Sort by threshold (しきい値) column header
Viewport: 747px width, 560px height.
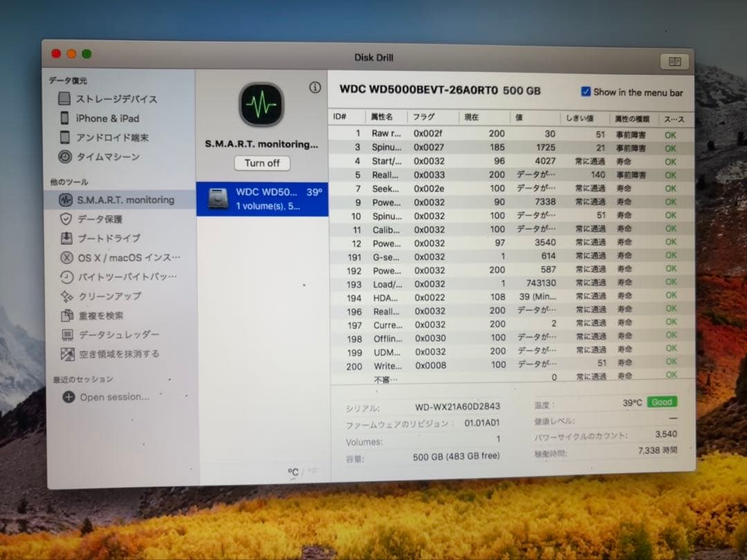584,118
